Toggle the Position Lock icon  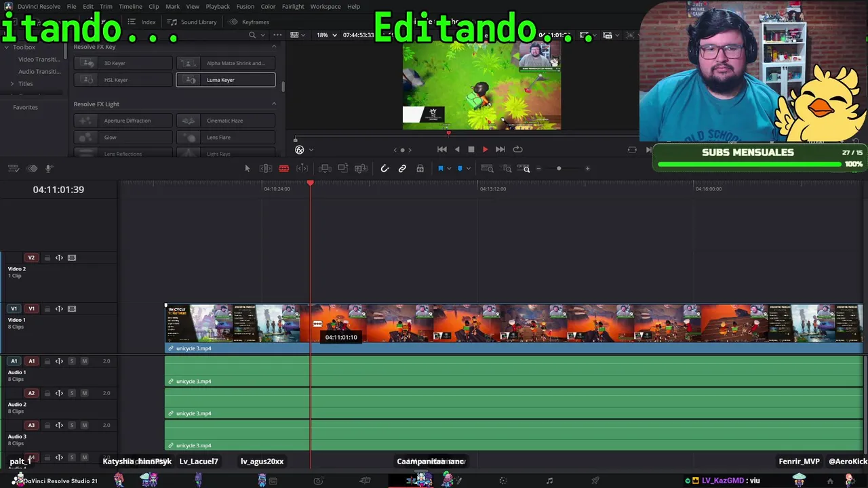pyautogui.click(x=420, y=169)
